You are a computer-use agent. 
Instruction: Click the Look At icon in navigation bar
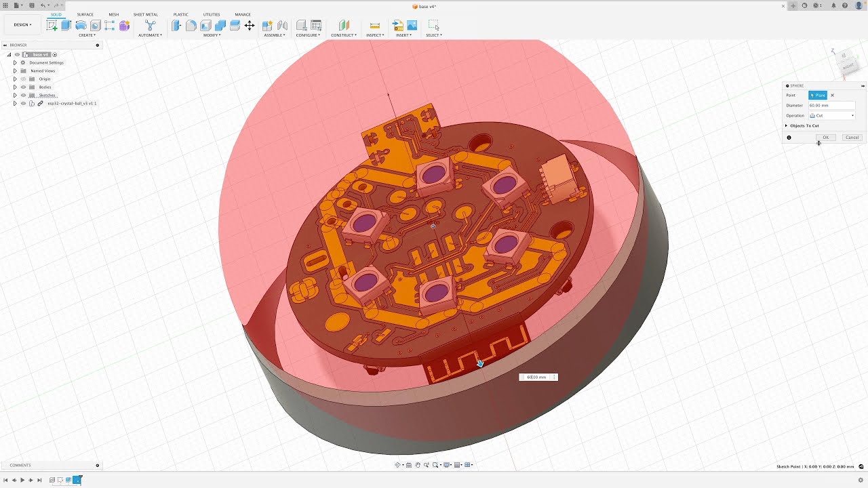410,465
